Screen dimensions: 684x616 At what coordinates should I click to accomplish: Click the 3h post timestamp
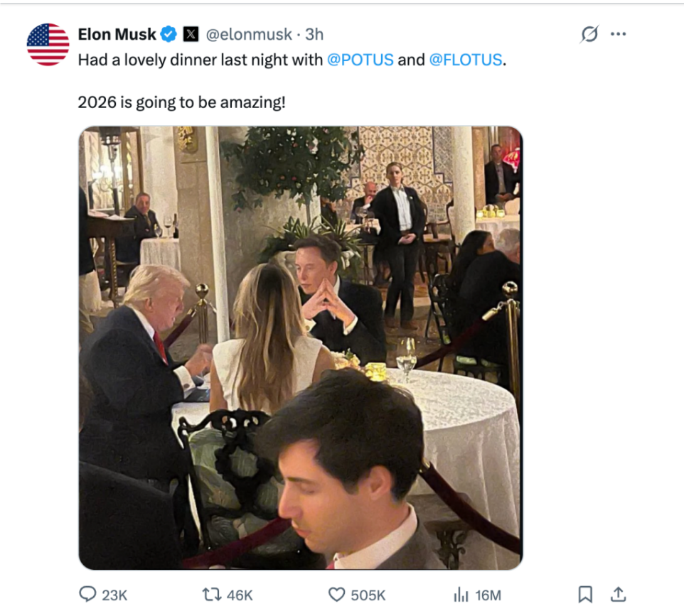tap(314, 34)
